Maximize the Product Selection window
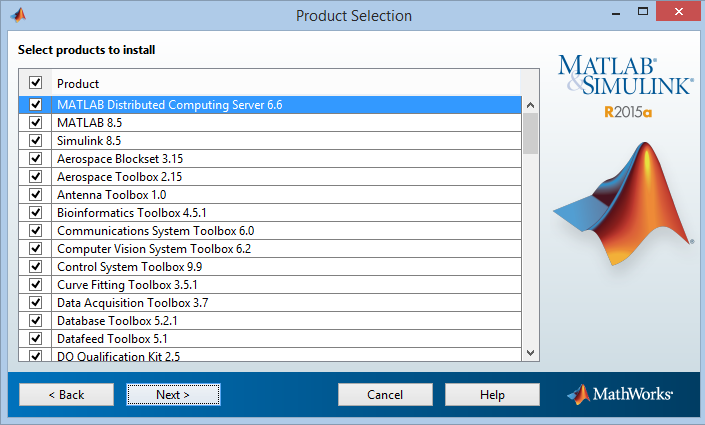Viewport: 705px width, 425px height. click(643, 12)
